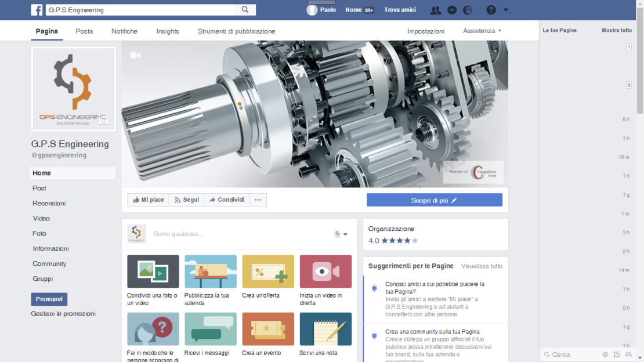644x362 pixels.
Task: Click the search magnifier button
Action: (x=245, y=10)
